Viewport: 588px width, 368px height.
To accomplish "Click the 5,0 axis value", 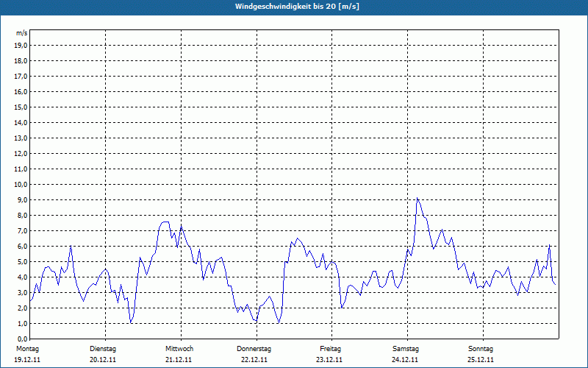I will pos(22,261).
